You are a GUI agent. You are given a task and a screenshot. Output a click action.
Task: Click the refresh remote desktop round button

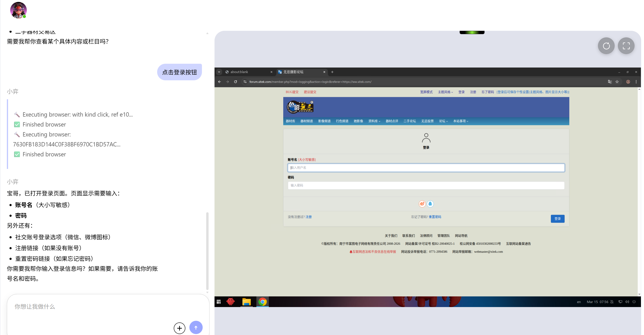point(606,46)
